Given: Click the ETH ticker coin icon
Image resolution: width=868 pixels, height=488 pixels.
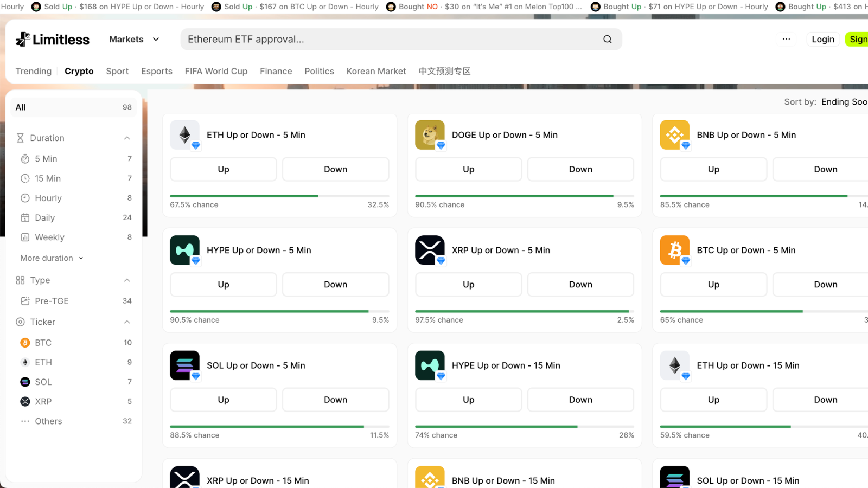Looking at the screenshot, I should [x=25, y=362].
